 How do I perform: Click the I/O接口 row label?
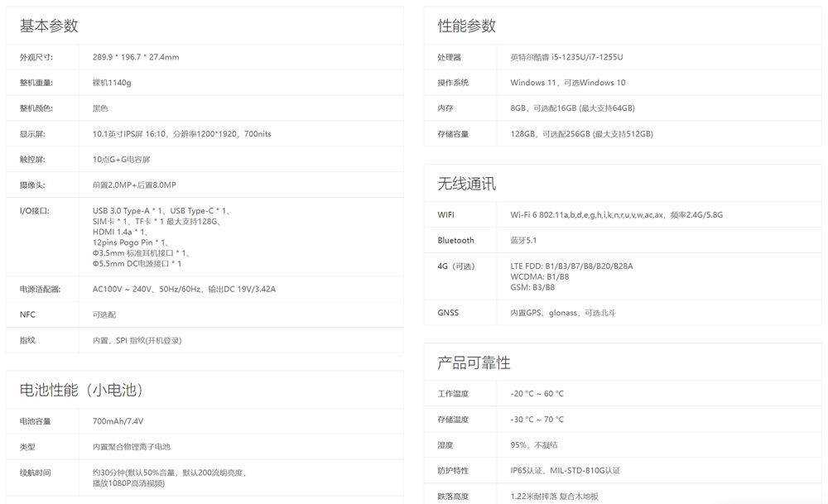34,211
